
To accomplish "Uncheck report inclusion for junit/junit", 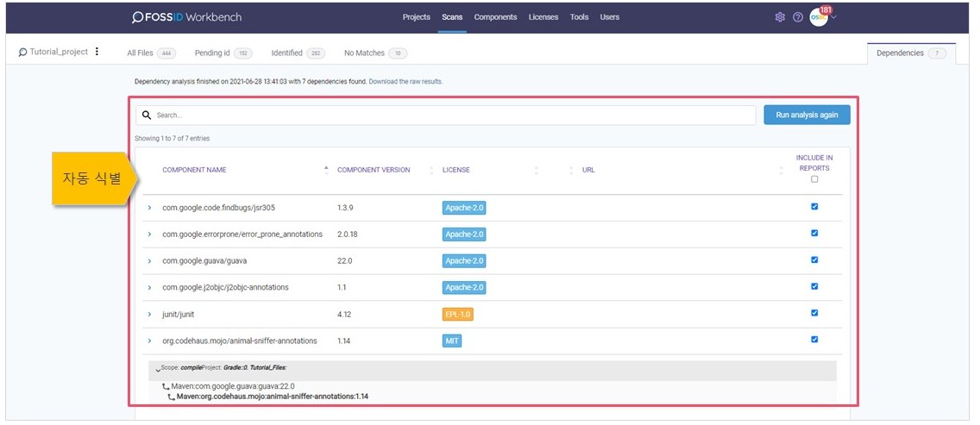I will 814,313.
